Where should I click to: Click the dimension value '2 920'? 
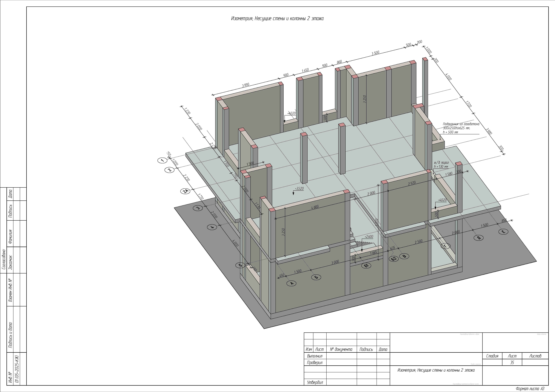point(412,183)
